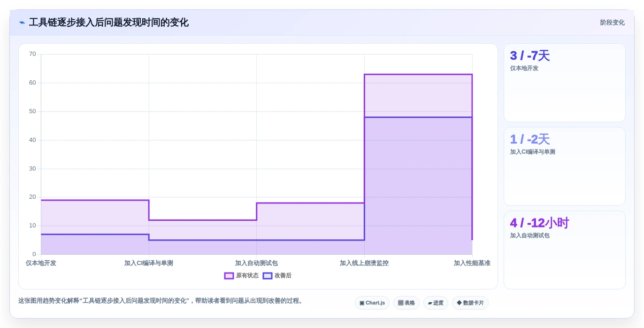Click the x-axis label 仅本地开发
Viewport: 644px width, 328px height.
click(x=41, y=263)
